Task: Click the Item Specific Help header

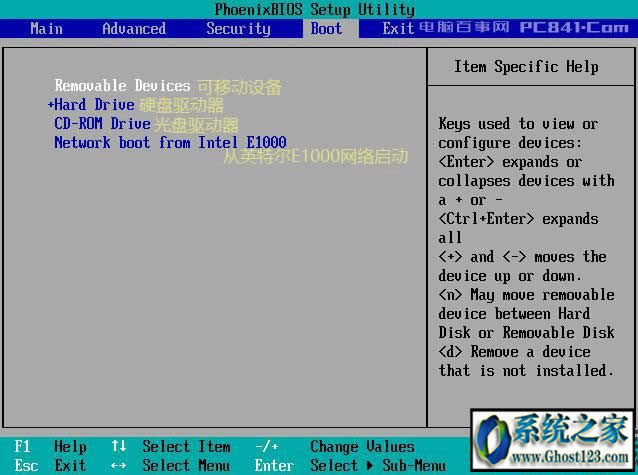Action: [x=526, y=67]
